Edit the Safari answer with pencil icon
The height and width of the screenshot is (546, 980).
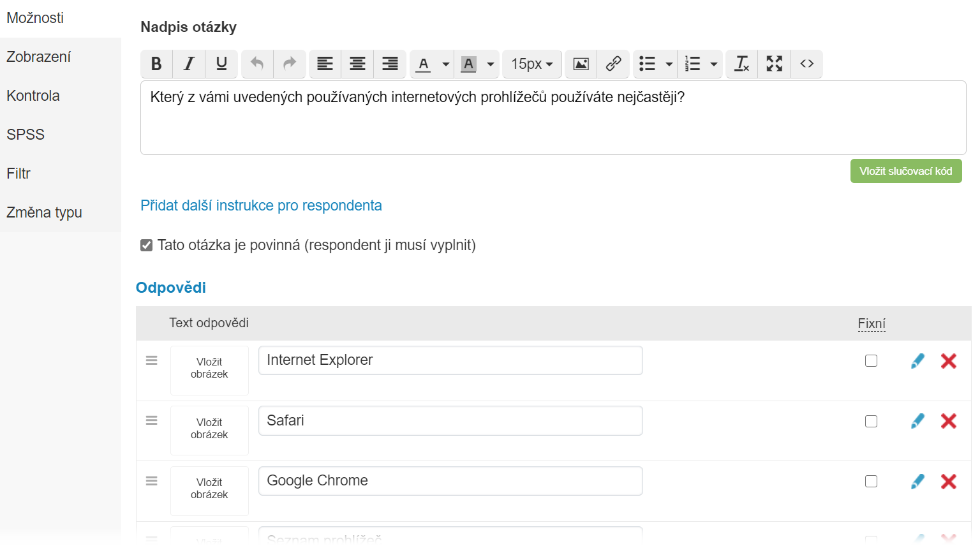tap(917, 421)
